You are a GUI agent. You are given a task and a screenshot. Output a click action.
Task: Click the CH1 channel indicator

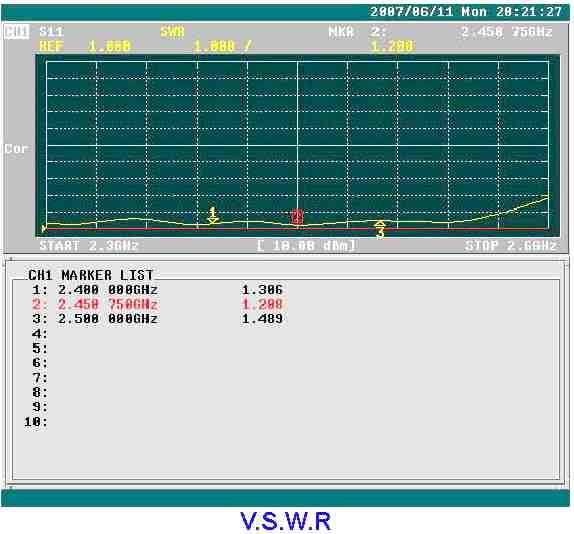16,32
